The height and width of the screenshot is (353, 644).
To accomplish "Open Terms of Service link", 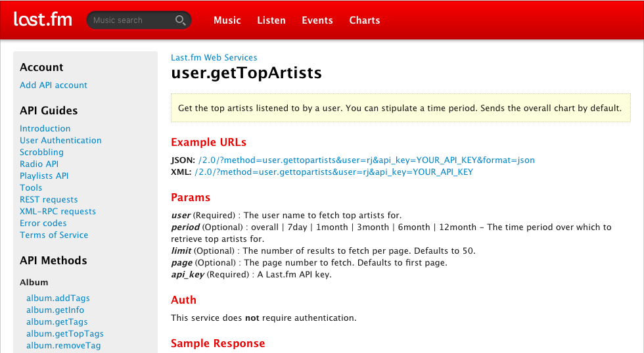I will click(x=54, y=235).
